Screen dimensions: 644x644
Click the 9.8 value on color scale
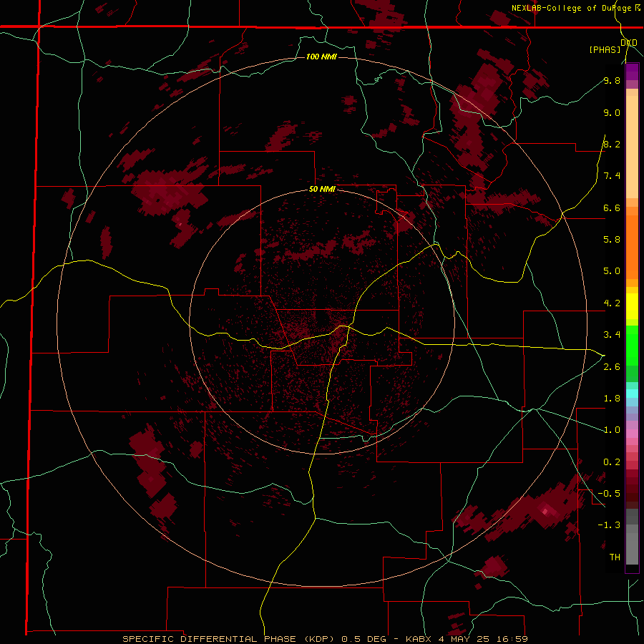tap(612, 80)
